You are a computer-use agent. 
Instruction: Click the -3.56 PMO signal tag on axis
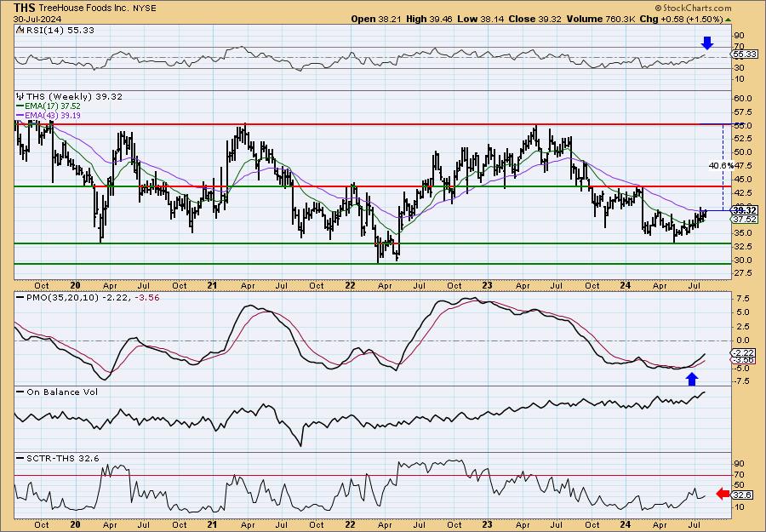tap(744, 359)
